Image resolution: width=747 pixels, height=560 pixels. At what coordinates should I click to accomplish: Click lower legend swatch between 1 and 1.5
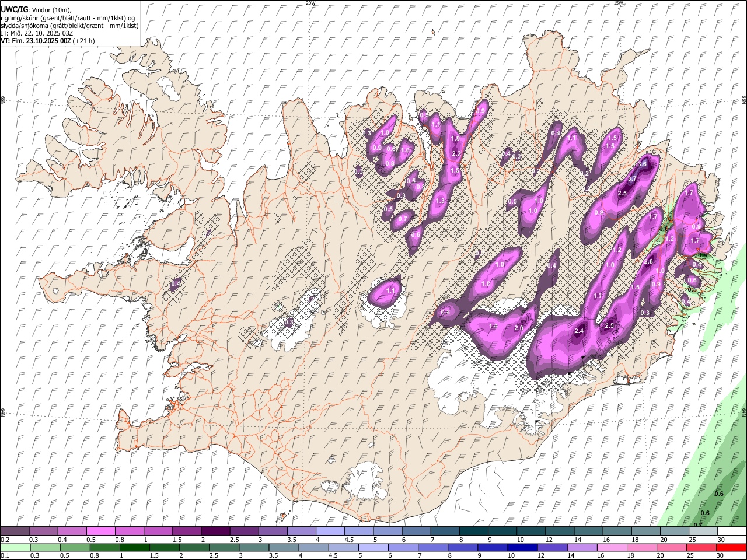click(x=134, y=547)
